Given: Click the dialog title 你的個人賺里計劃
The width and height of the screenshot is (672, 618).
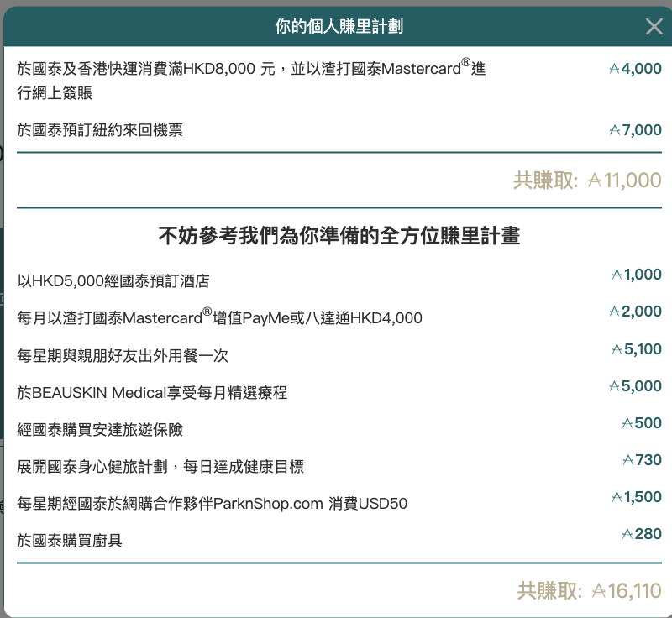Looking at the screenshot, I should pyautogui.click(x=339, y=26).
